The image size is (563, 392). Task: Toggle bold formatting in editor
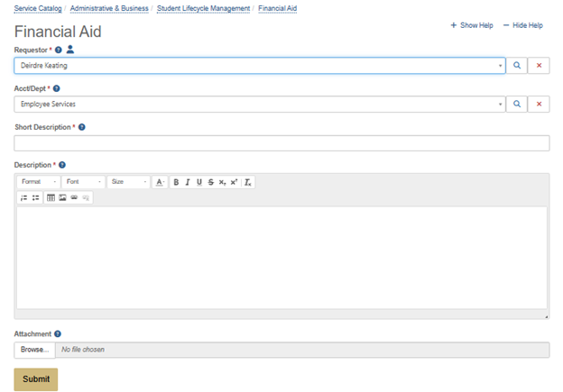176,182
